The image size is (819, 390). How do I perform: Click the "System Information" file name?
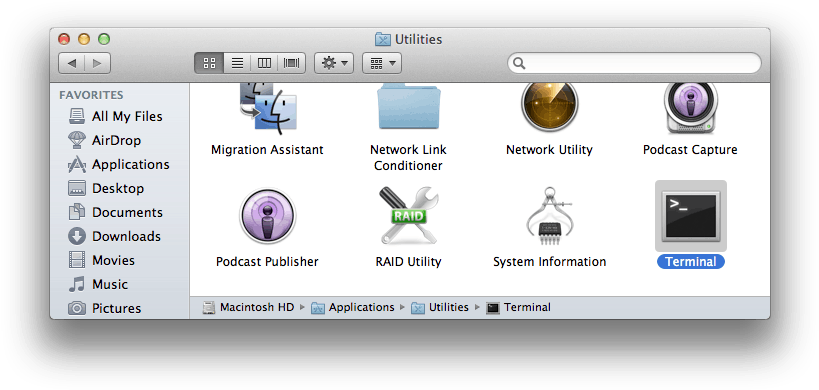pos(549,262)
